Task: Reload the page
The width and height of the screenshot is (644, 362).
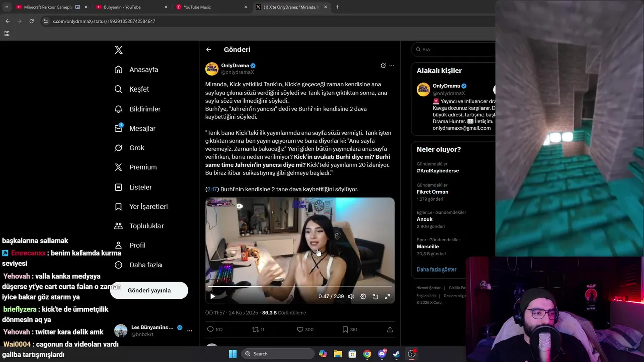Action: pyautogui.click(x=31, y=21)
